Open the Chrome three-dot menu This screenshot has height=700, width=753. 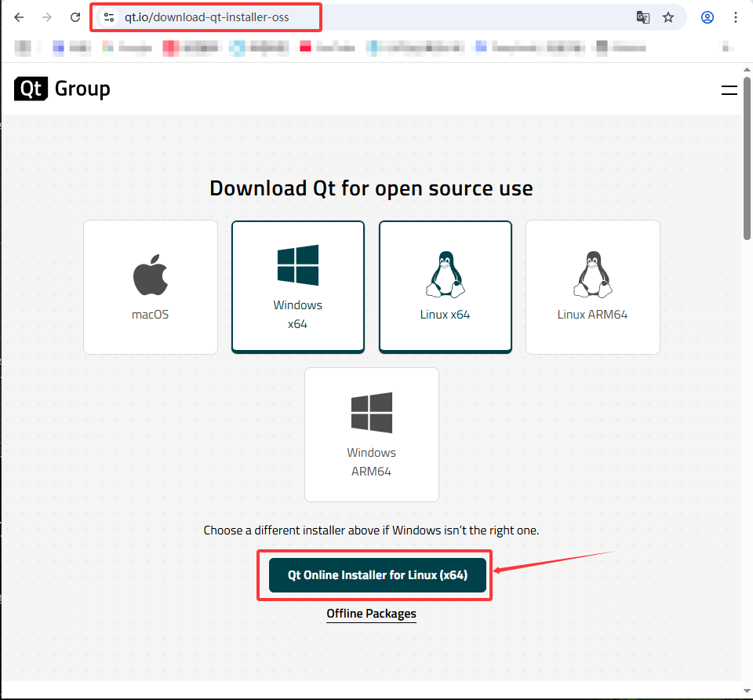735,16
